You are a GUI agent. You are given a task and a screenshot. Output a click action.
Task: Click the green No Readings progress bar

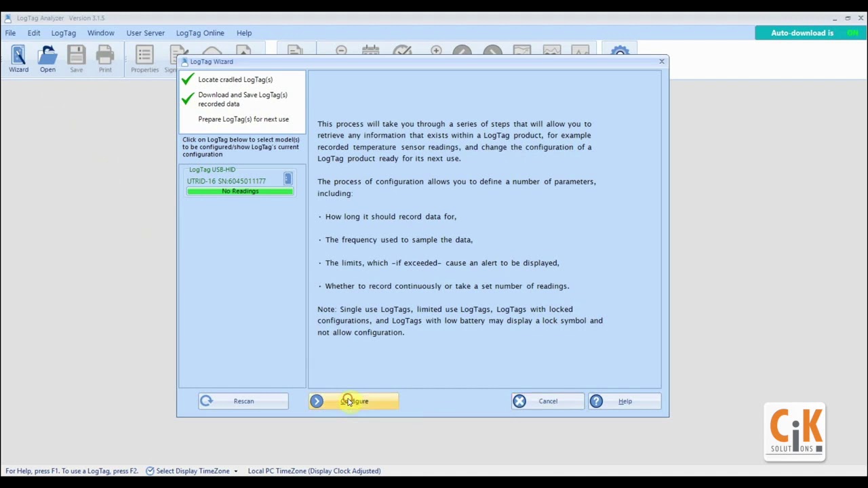[240, 191]
